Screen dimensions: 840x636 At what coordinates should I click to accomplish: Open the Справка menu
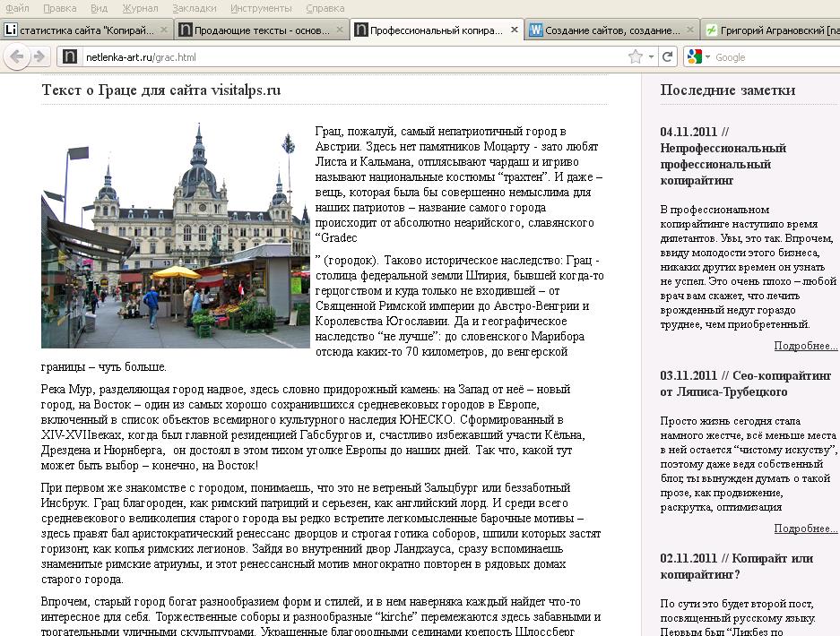click(325, 8)
